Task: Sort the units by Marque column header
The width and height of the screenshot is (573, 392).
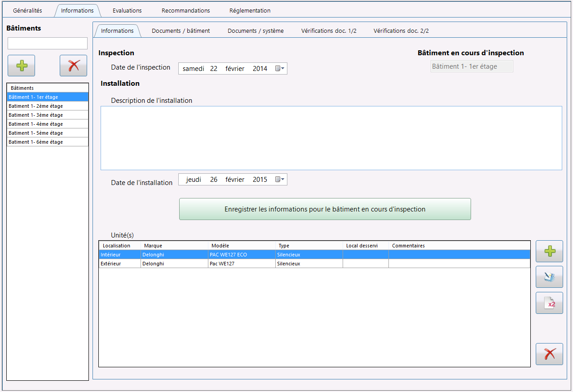Action: [175, 246]
